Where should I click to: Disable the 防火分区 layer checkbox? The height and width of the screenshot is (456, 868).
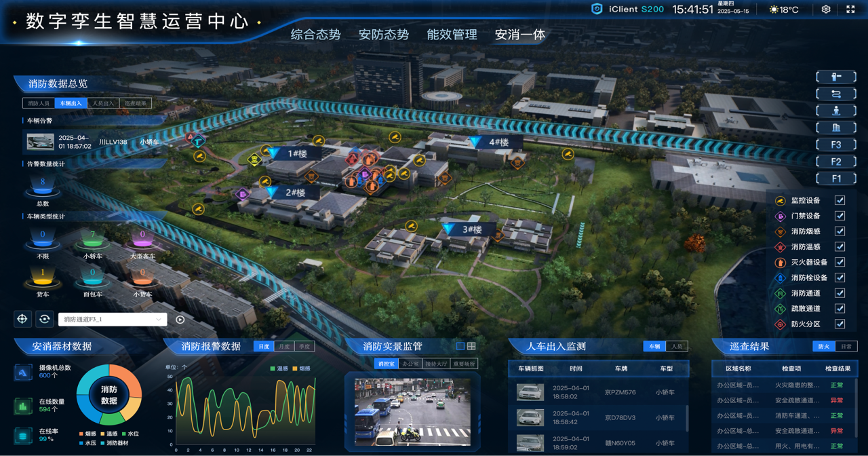click(840, 324)
